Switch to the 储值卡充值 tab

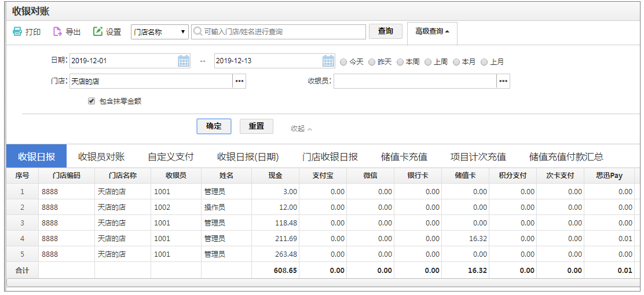(404, 156)
